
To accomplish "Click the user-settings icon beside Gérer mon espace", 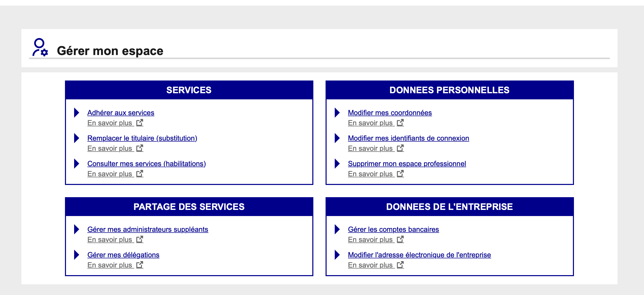I will [x=40, y=47].
